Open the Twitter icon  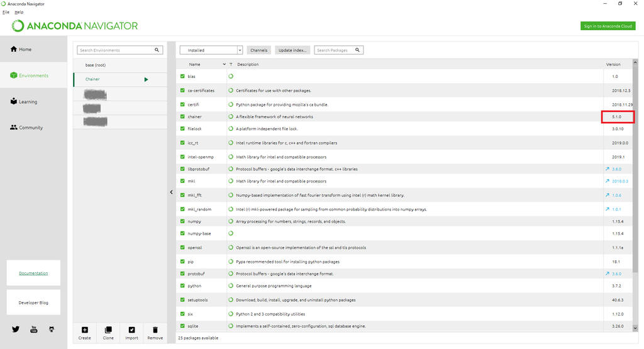click(16, 330)
